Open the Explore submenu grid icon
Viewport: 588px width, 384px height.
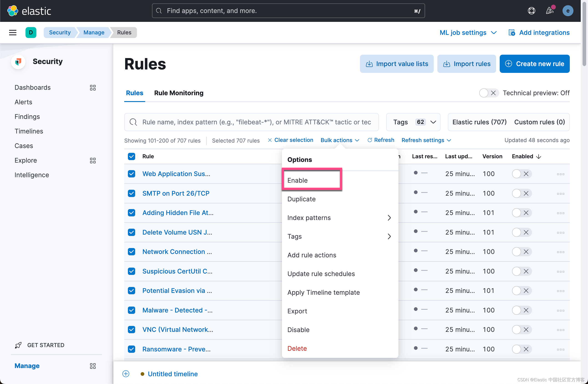pyautogui.click(x=93, y=161)
